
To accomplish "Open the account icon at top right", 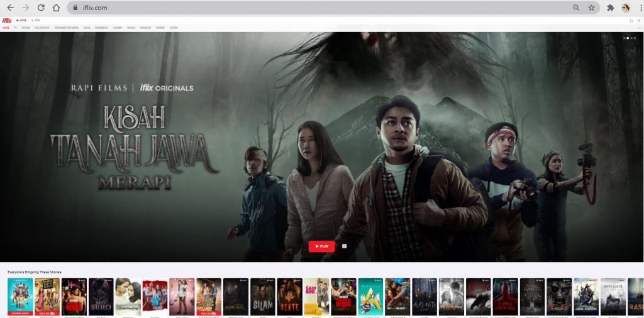I will 639,21.
